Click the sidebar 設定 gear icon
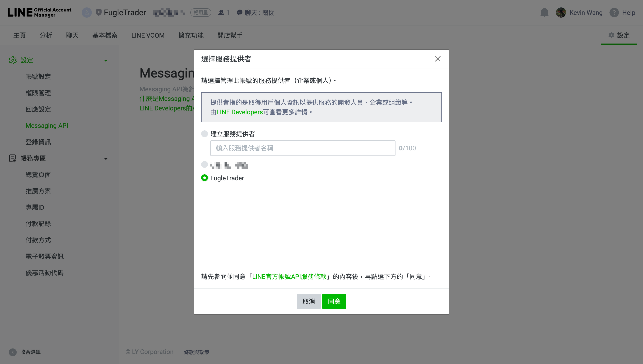Viewport: 643px width, 364px height. coord(13,60)
